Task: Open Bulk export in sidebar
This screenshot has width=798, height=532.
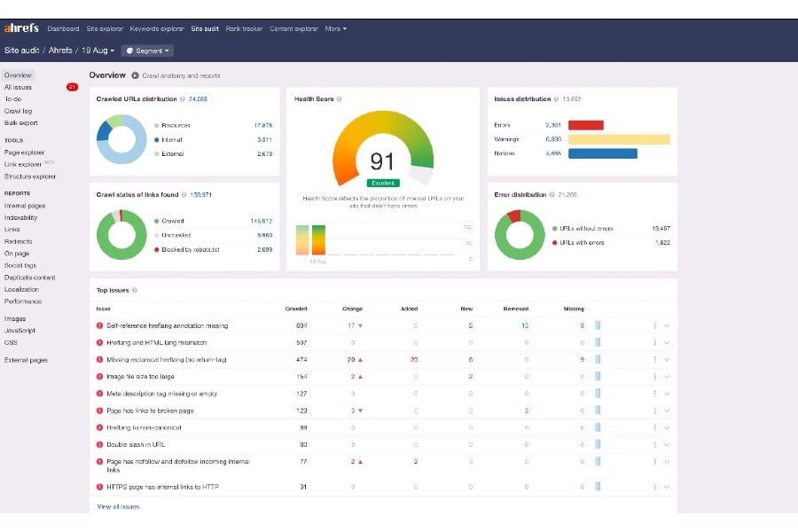Action: pyautogui.click(x=21, y=122)
